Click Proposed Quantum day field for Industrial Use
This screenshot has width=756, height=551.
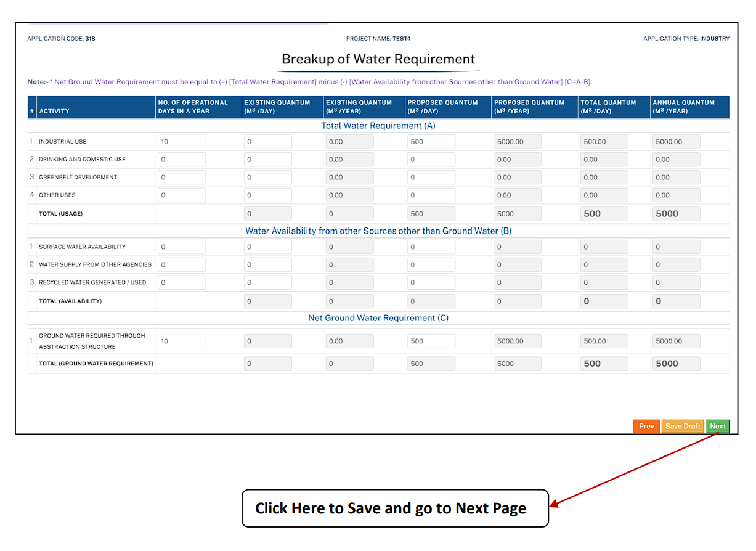(x=431, y=141)
